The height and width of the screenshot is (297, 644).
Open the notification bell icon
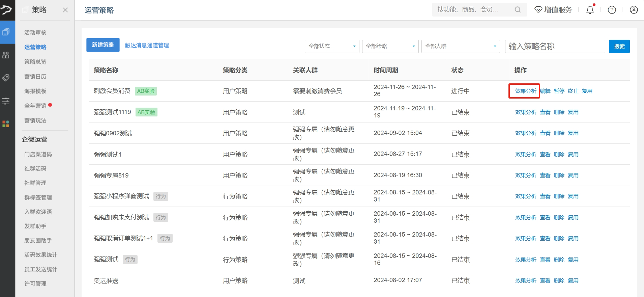(590, 10)
